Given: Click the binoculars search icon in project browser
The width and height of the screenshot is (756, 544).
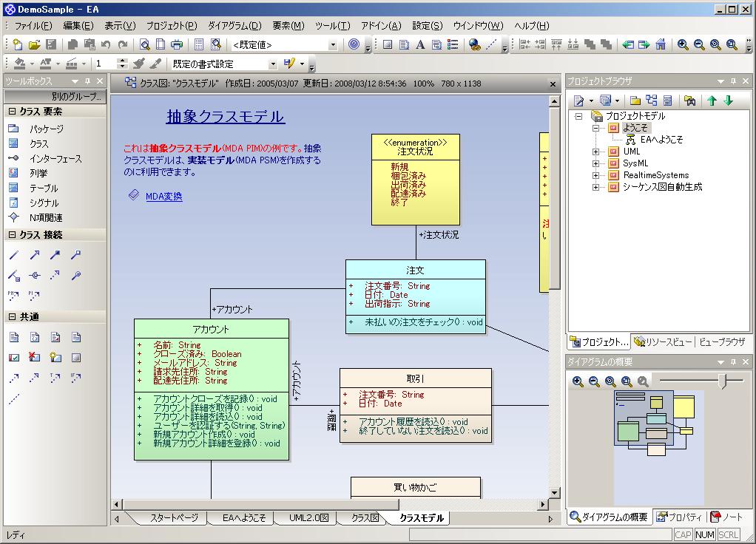Looking at the screenshot, I should (x=689, y=101).
